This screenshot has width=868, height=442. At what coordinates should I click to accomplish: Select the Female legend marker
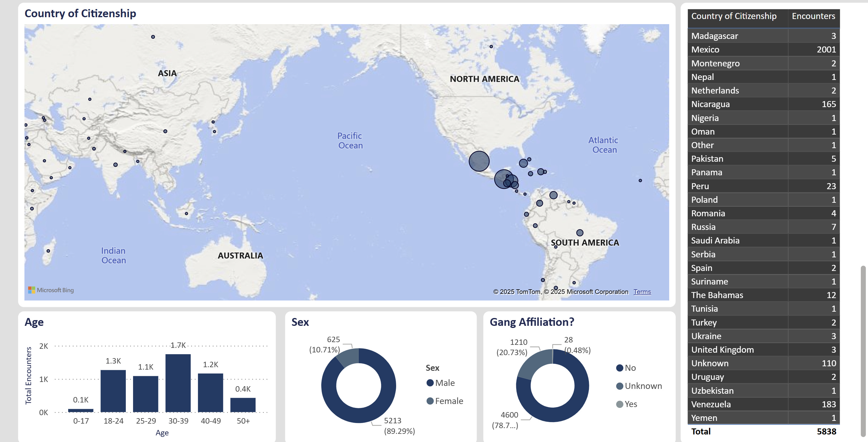point(430,401)
